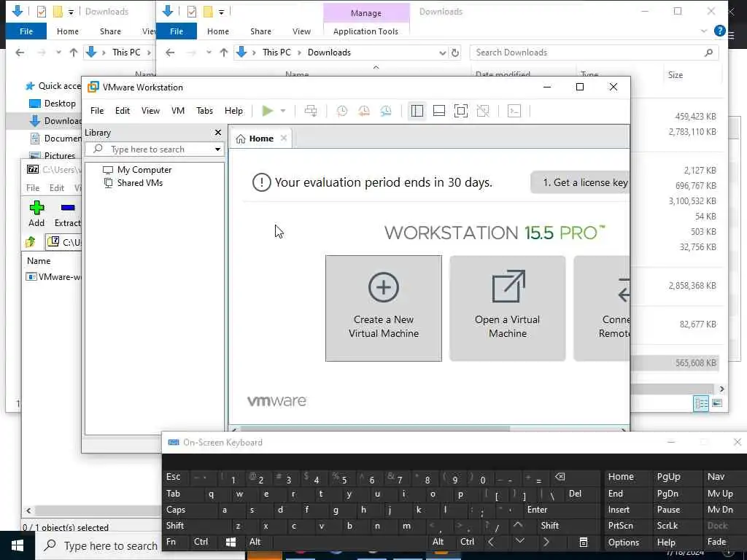Toggle the Fn key on On-Screen Keyboard
747x560 pixels.
pos(171,542)
